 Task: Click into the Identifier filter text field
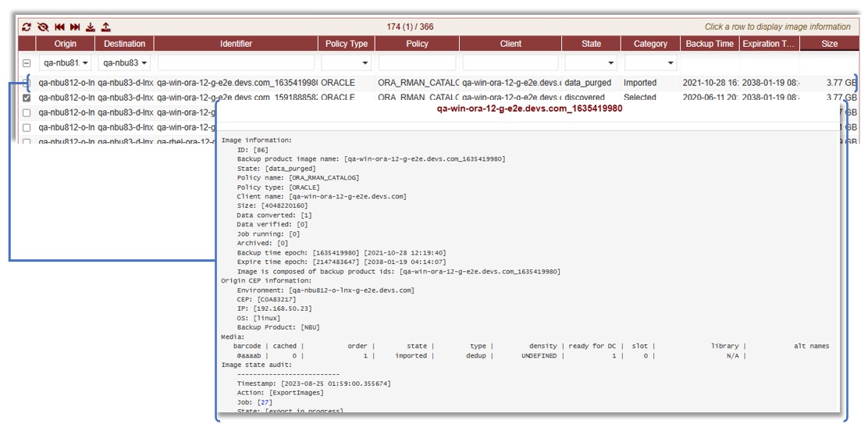click(236, 63)
